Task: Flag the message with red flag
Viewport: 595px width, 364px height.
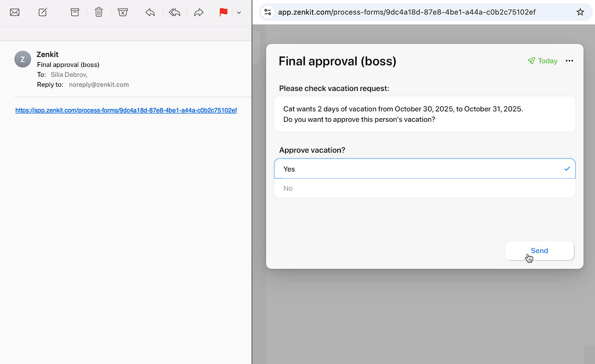Action: (223, 12)
